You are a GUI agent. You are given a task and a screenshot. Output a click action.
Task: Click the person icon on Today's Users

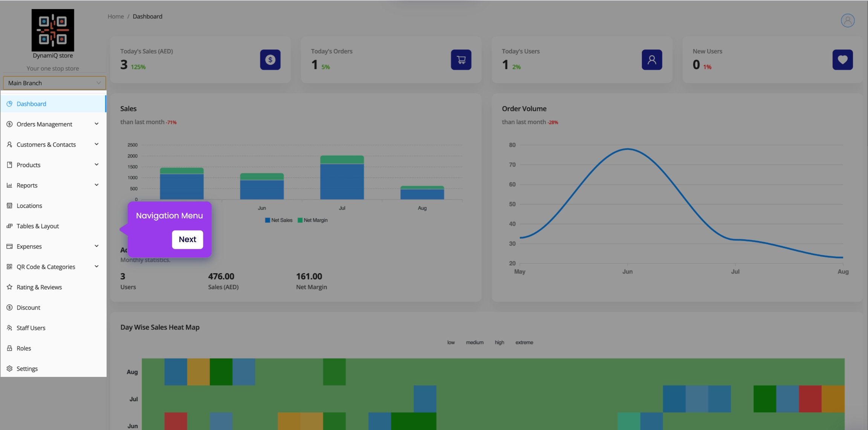pyautogui.click(x=652, y=59)
